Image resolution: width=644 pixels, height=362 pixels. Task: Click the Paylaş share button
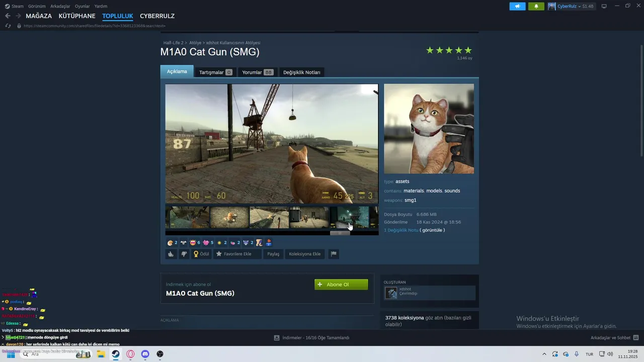(273, 254)
